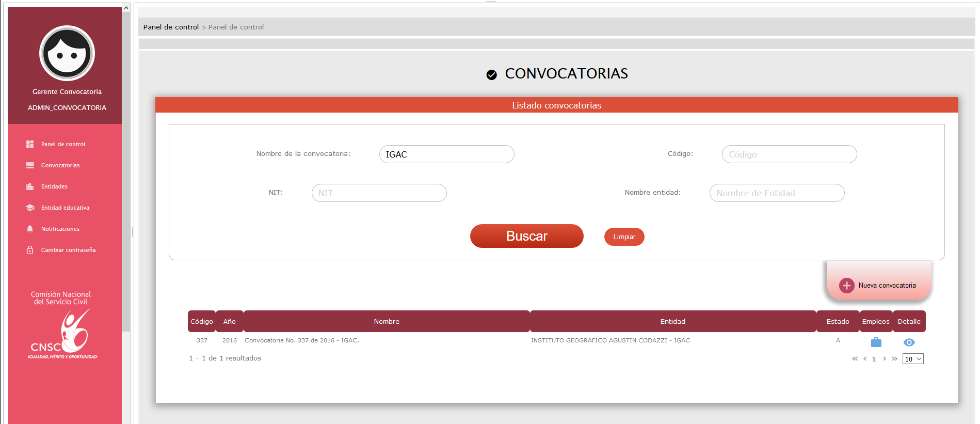Go to the last page of results
980x424 pixels.
coord(895,358)
